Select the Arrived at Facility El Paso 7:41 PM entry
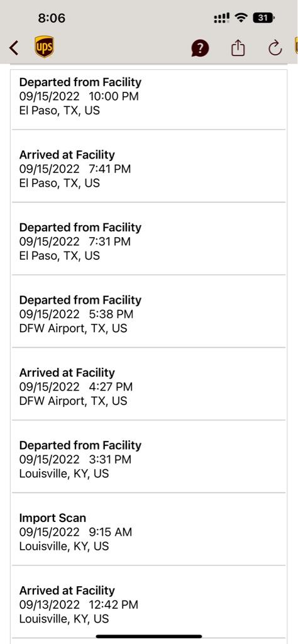Image resolution: width=298 pixels, height=644 pixels. (148, 166)
